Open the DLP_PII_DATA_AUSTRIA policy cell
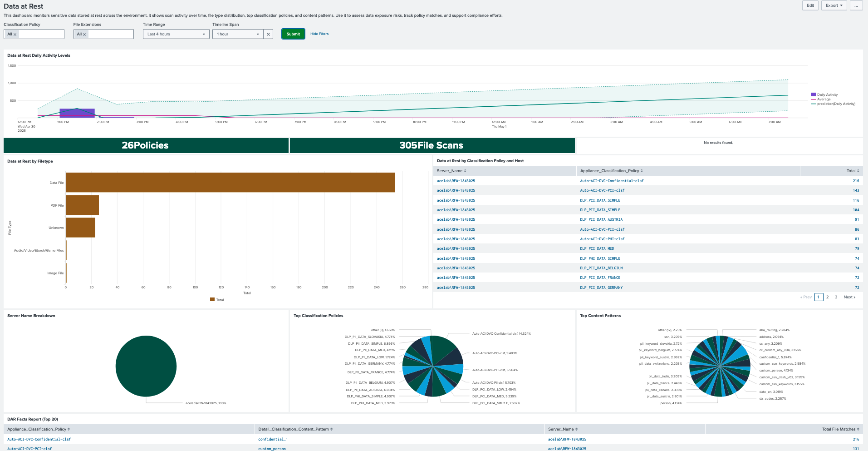 (601, 219)
